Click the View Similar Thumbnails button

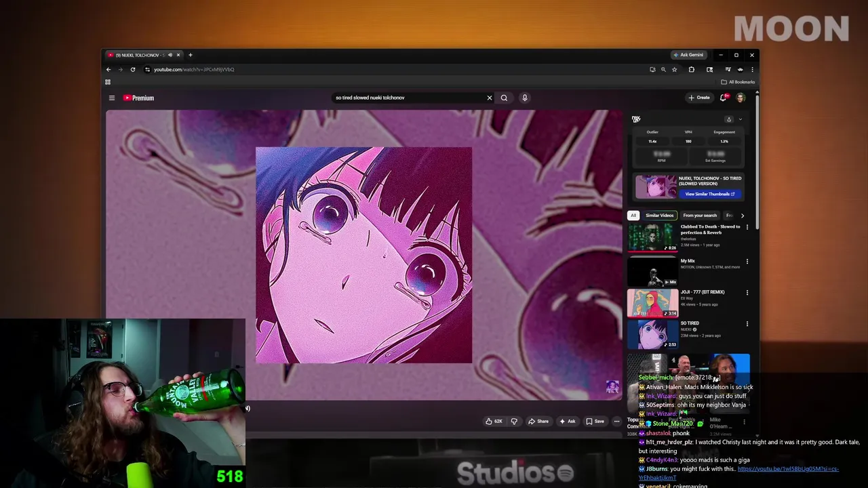tap(710, 194)
